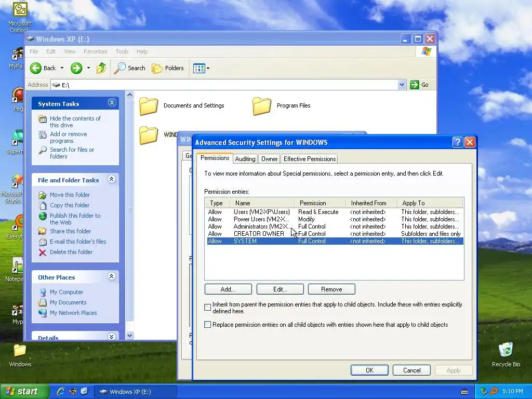The width and height of the screenshot is (532, 399).
Task: Open the Back button history dropdown arrow
Action: 62,68
